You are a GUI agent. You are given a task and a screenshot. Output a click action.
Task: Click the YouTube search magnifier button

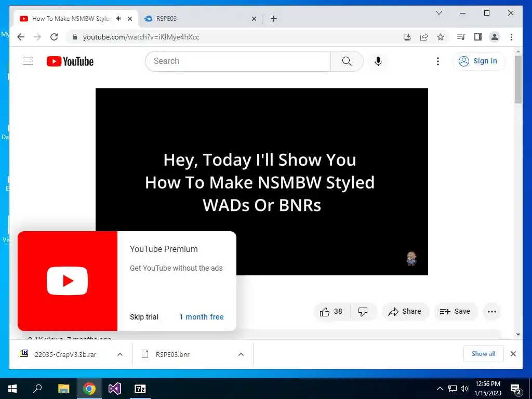click(x=347, y=61)
